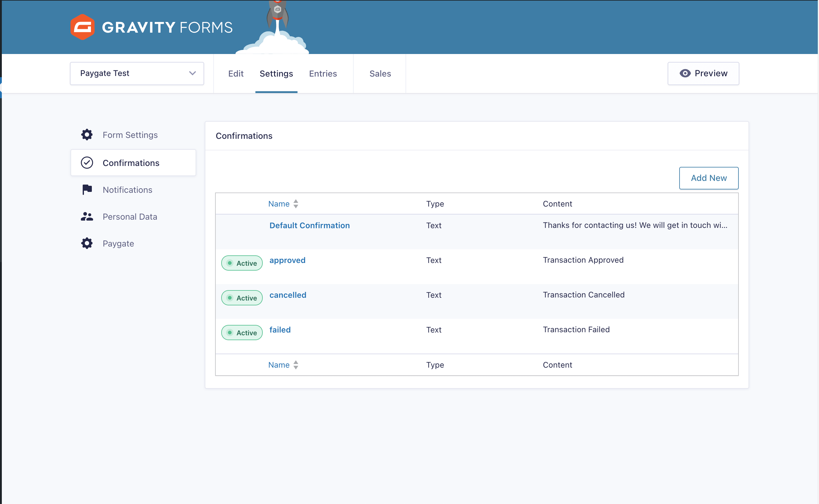Viewport: 819px width, 504px height.
Task: Click the Confirmations panel heading
Action: [x=244, y=136]
